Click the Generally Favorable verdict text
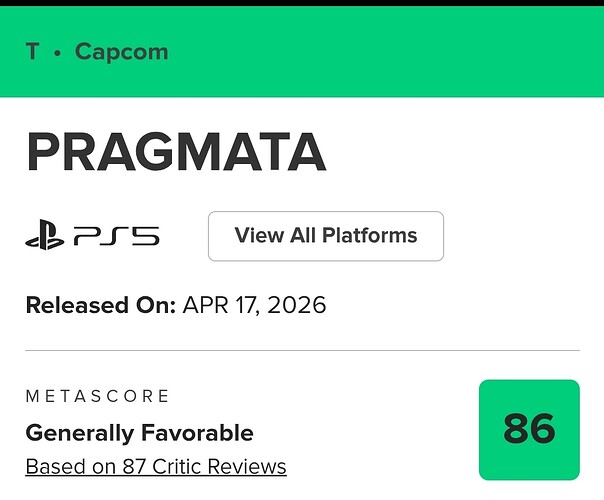604x500 pixels. point(139,433)
